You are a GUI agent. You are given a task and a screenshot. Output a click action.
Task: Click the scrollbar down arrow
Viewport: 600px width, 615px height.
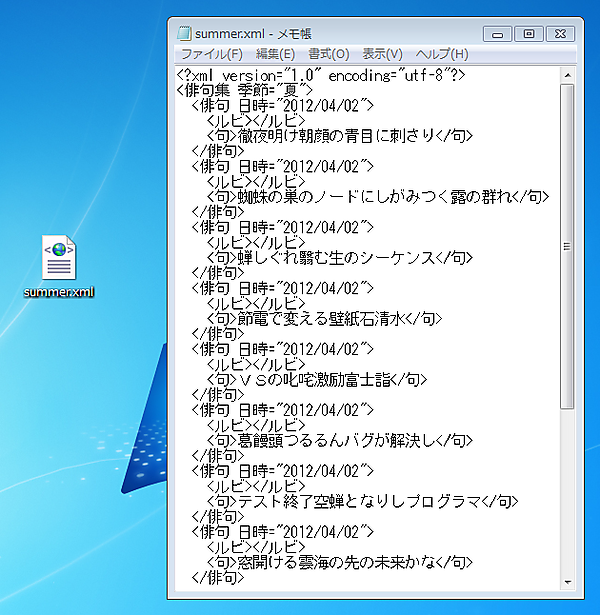(x=567, y=581)
